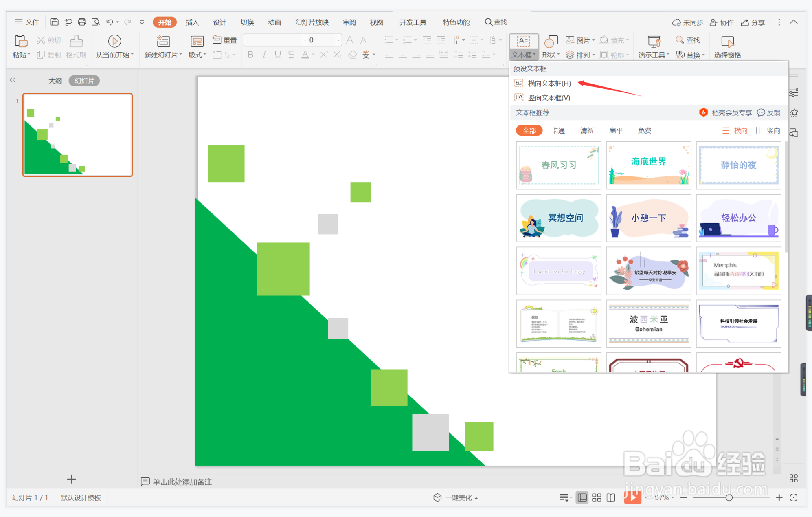812x517 pixels.
Task: Click the Superscript icon
Action: tap(323, 55)
